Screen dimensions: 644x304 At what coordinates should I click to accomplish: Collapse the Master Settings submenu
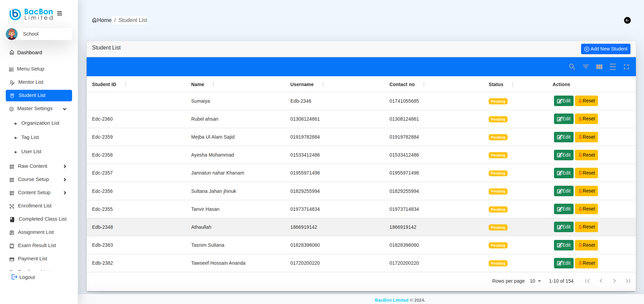tap(65, 109)
